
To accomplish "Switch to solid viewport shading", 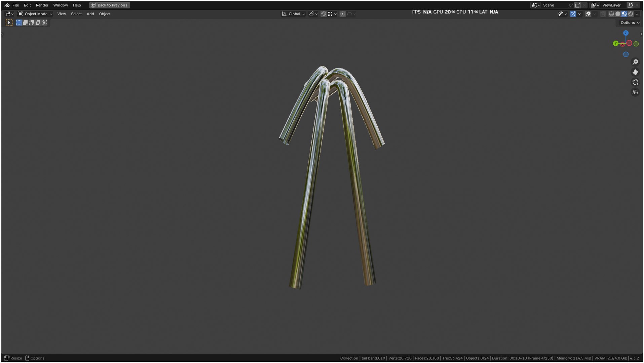I will [x=618, y=14].
